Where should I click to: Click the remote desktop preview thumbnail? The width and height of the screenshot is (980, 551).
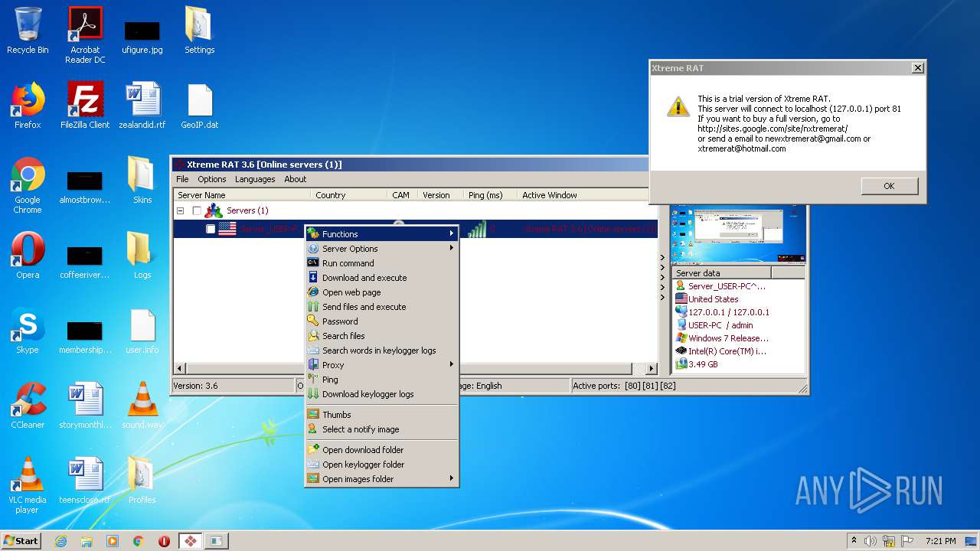tap(738, 235)
